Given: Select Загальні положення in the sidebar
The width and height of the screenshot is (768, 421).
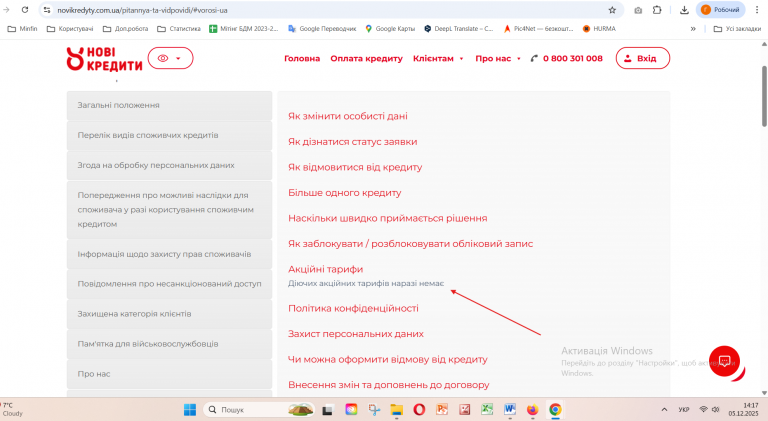Looking at the screenshot, I should click(169, 105).
